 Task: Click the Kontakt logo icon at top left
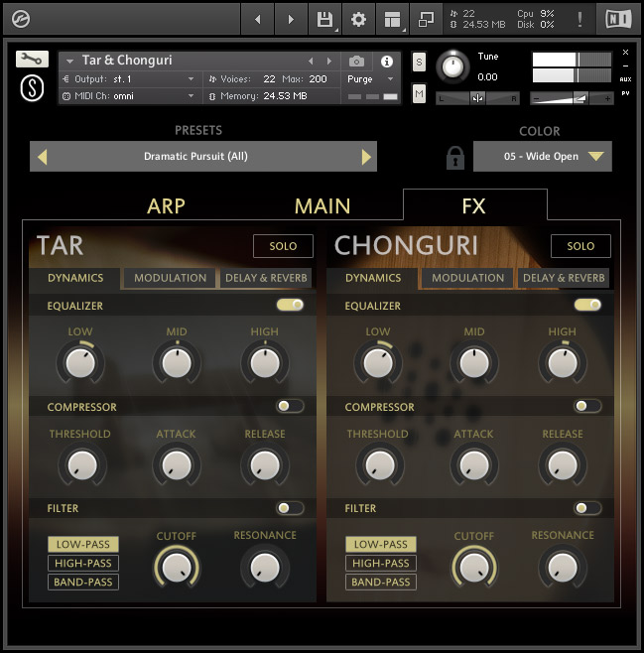point(21,19)
